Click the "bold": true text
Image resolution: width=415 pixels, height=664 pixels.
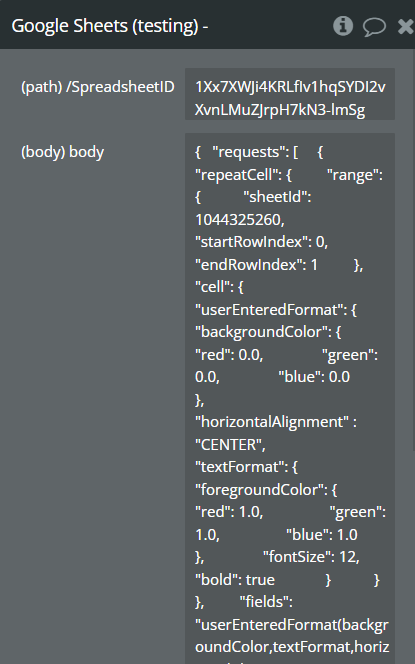pos(235,580)
